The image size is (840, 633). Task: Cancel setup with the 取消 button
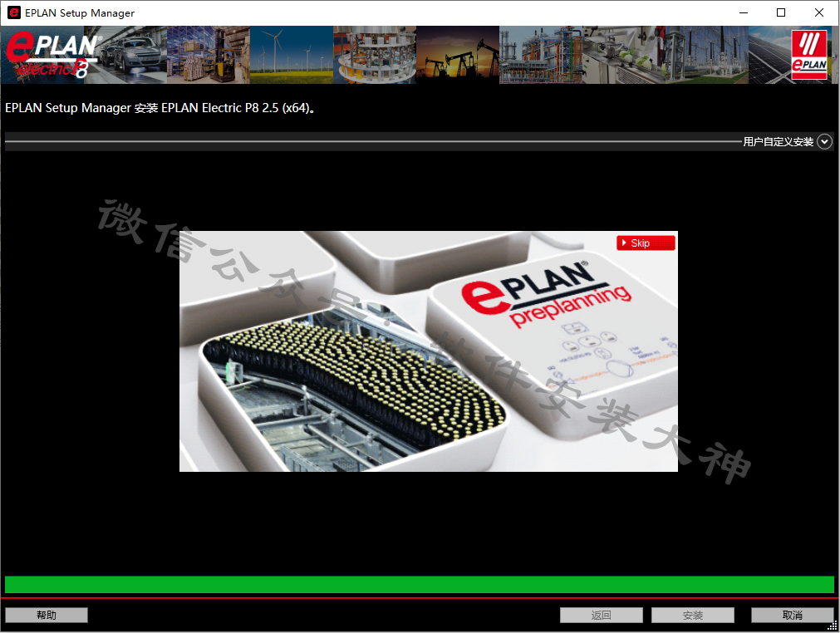point(793,616)
